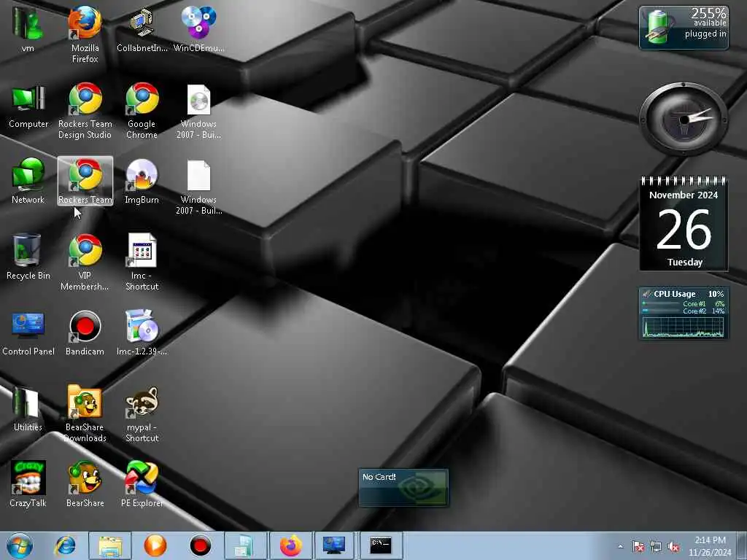Open the BearShare Downloads folder

(x=85, y=413)
